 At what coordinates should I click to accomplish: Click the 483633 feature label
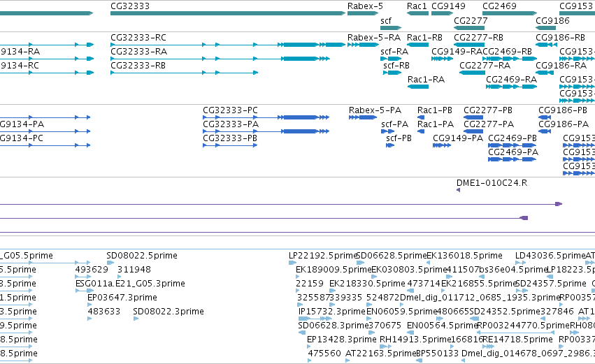(103, 312)
